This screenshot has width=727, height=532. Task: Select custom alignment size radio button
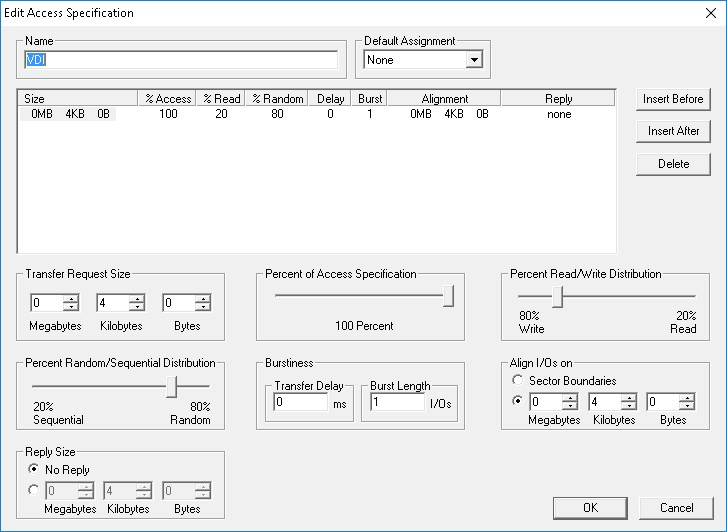point(517,400)
